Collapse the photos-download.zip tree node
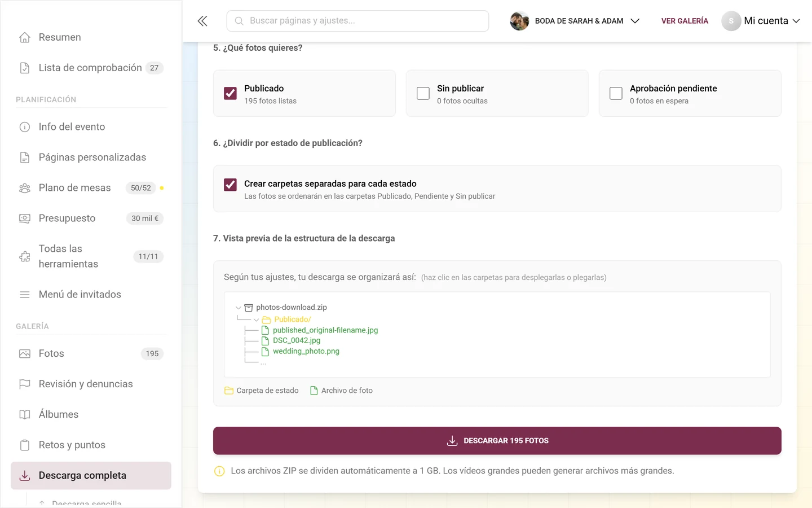The image size is (812, 508). [238, 308]
